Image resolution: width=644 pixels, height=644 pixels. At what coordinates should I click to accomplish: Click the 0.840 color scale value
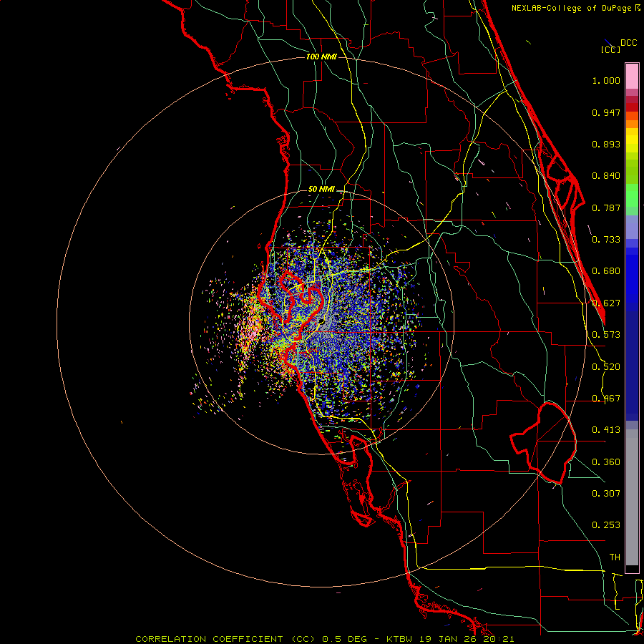tap(606, 176)
